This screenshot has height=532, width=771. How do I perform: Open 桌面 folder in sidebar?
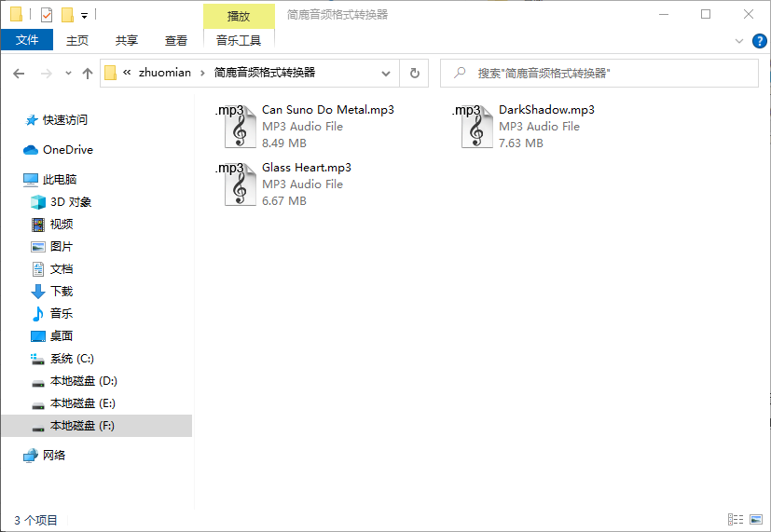[62, 336]
